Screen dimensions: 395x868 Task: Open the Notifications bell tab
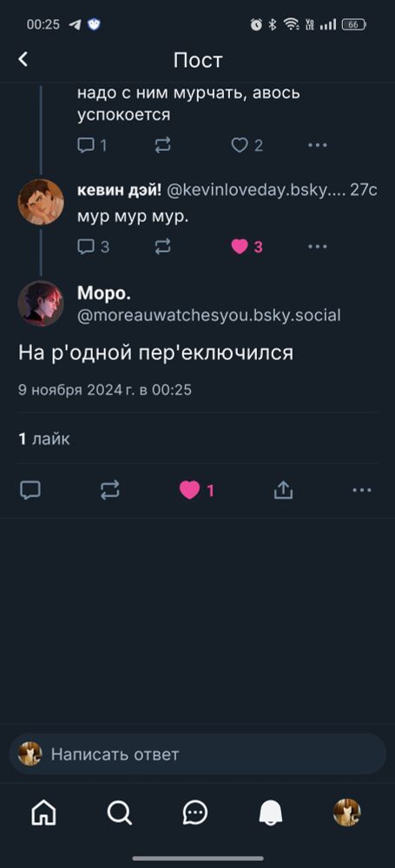[x=271, y=812]
